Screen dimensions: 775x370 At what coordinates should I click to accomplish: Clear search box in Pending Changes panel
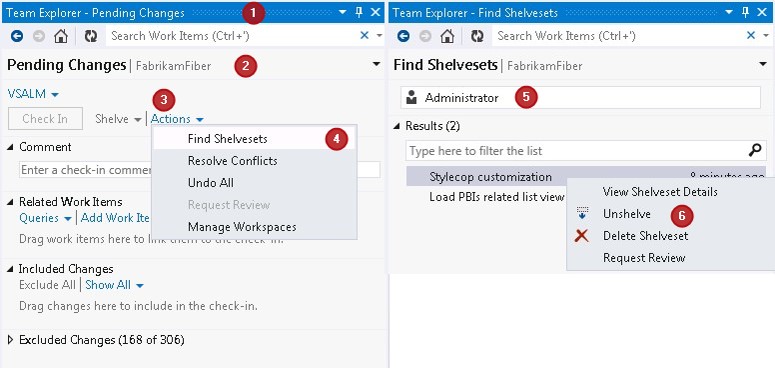point(364,35)
